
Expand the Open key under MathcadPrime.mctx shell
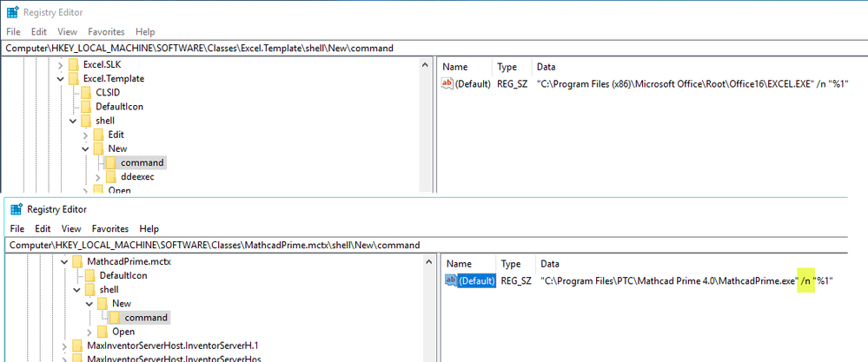[x=89, y=332]
